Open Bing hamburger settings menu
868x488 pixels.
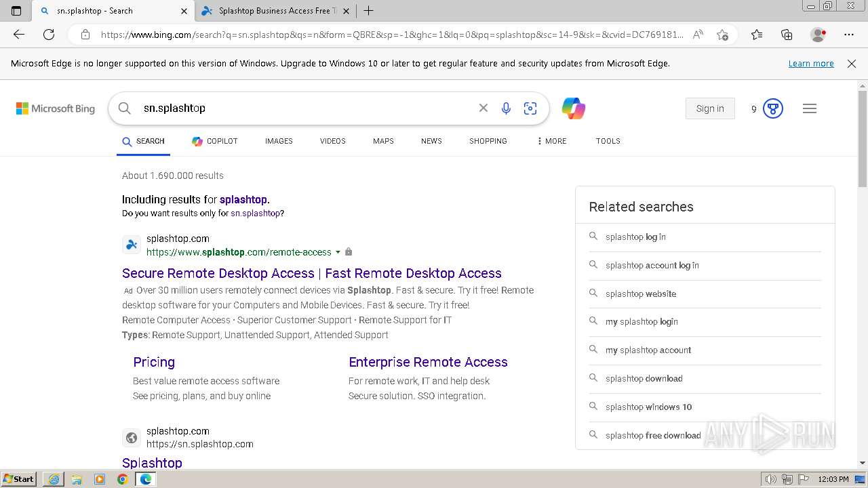pyautogui.click(x=810, y=108)
